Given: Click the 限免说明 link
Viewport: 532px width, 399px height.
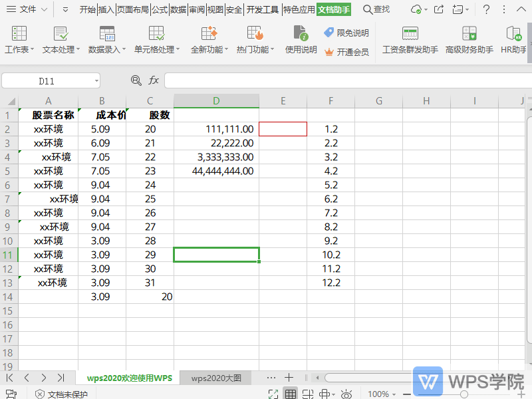Looking at the screenshot, I should pos(346,33).
